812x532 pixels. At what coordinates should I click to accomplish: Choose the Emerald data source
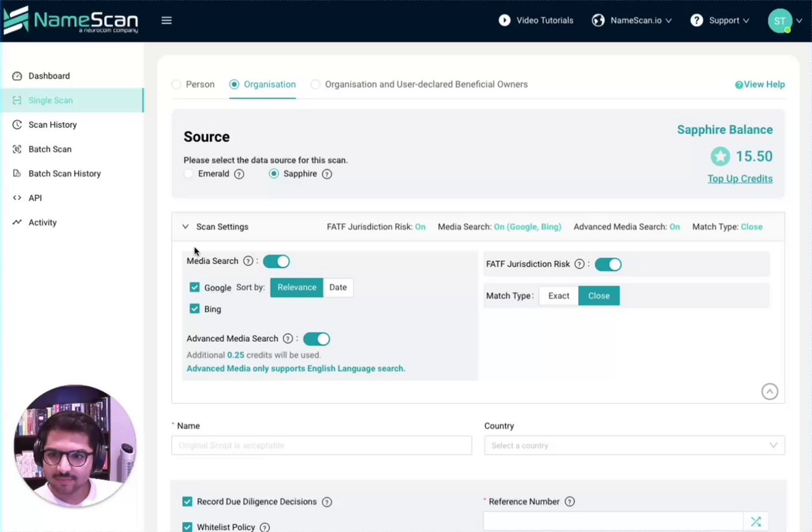pos(188,174)
